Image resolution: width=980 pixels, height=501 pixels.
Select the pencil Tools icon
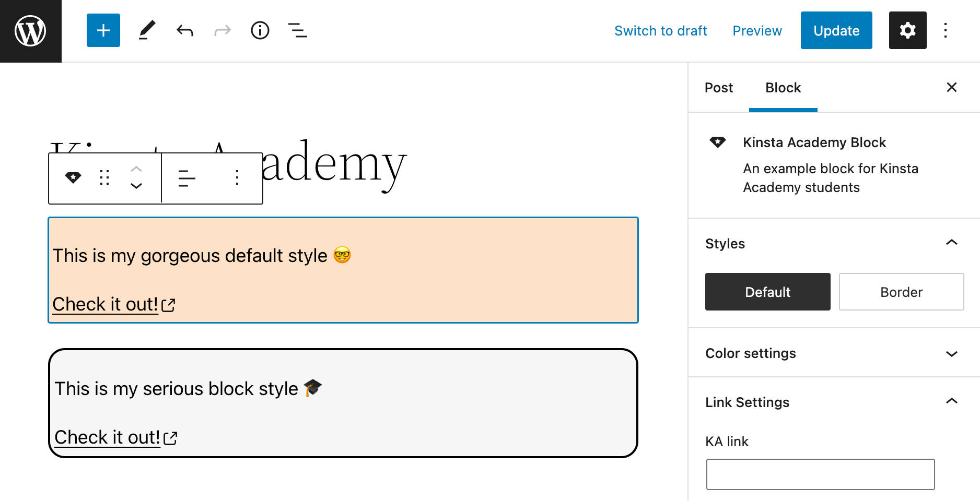pos(147,30)
